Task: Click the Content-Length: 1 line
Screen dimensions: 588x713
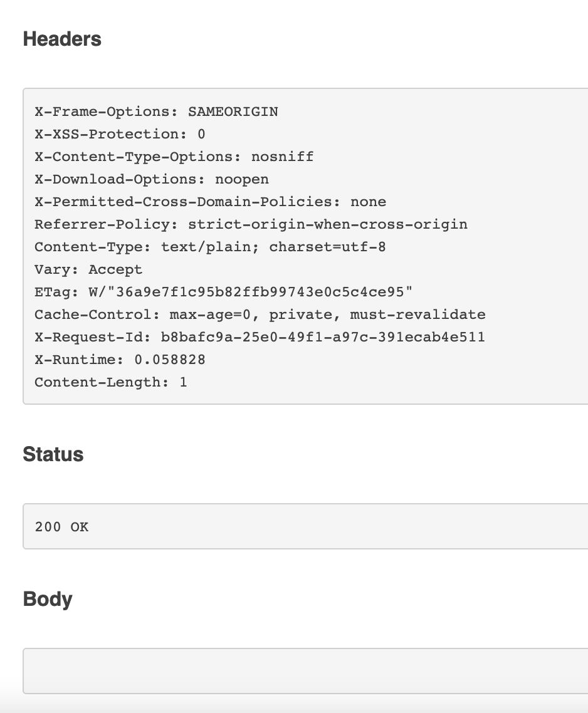Action: pos(110,382)
